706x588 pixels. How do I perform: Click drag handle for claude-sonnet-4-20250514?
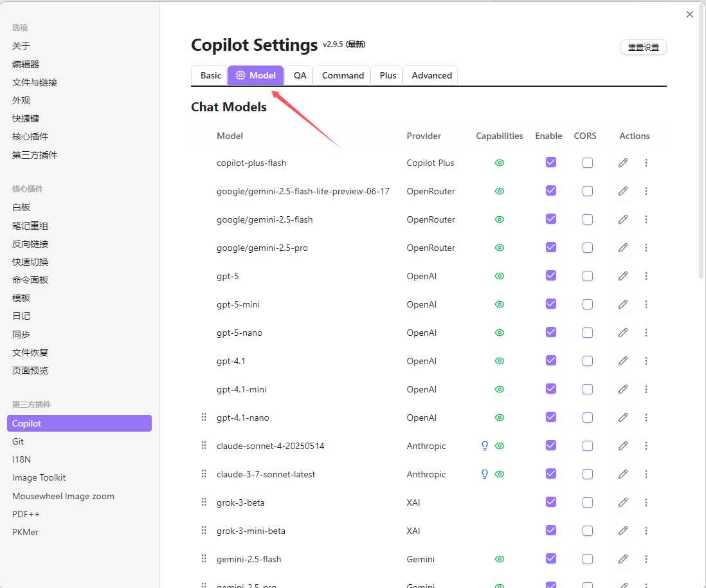pyautogui.click(x=204, y=446)
